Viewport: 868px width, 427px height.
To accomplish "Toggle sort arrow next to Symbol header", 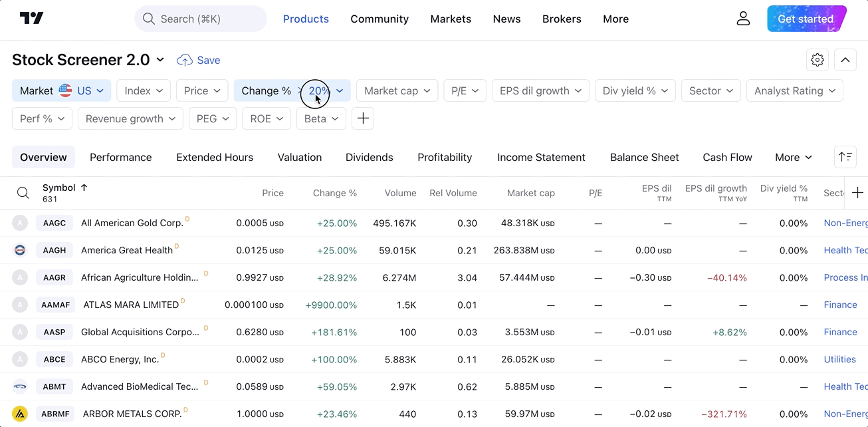I will 84,188.
